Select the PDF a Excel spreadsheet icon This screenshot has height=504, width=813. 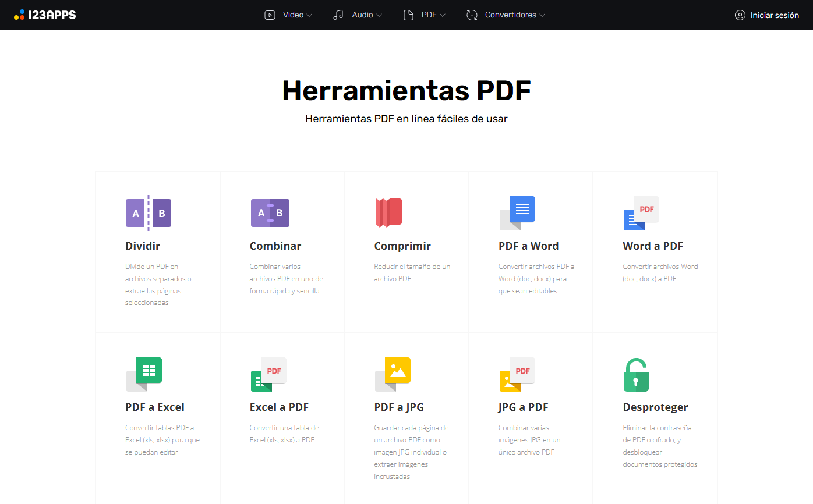(144, 374)
